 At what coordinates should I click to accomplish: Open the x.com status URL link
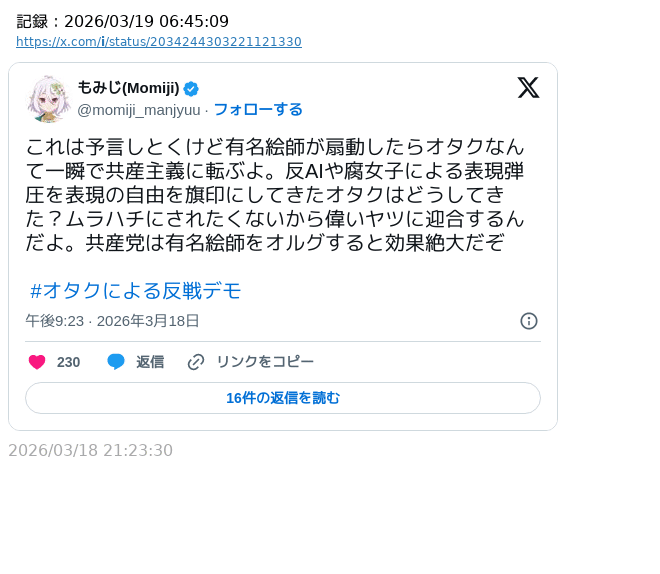pyautogui.click(x=158, y=42)
